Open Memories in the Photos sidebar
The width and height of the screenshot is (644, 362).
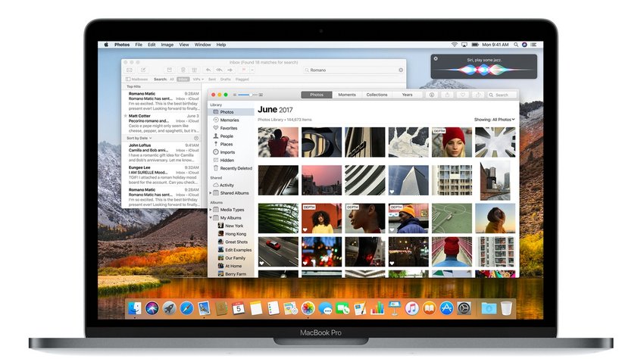[x=226, y=120]
